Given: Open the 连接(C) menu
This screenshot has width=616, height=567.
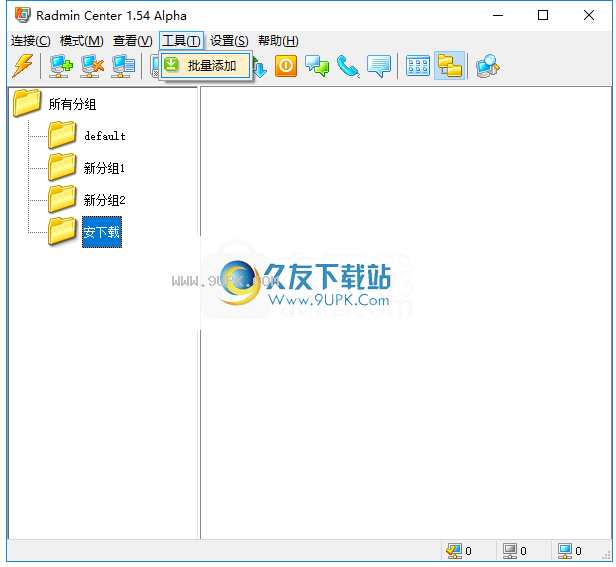Looking at the screenshot, I should [31, 40].
